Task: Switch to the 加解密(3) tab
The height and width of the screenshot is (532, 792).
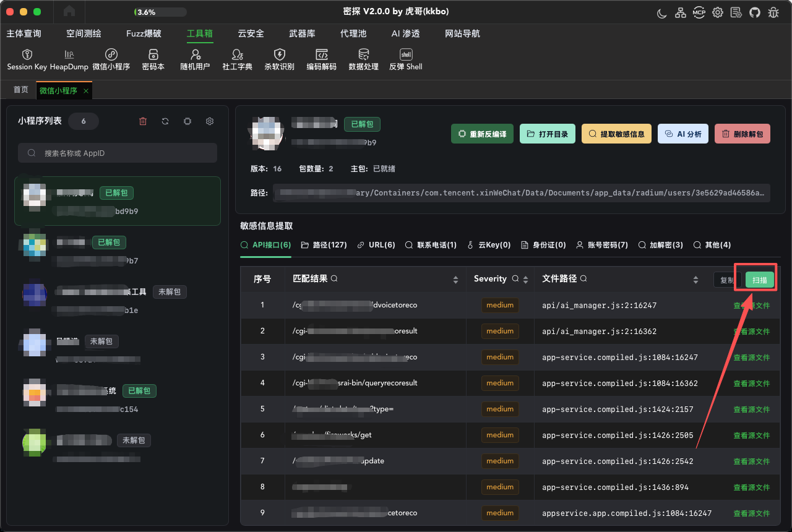Action: point(661,245)
